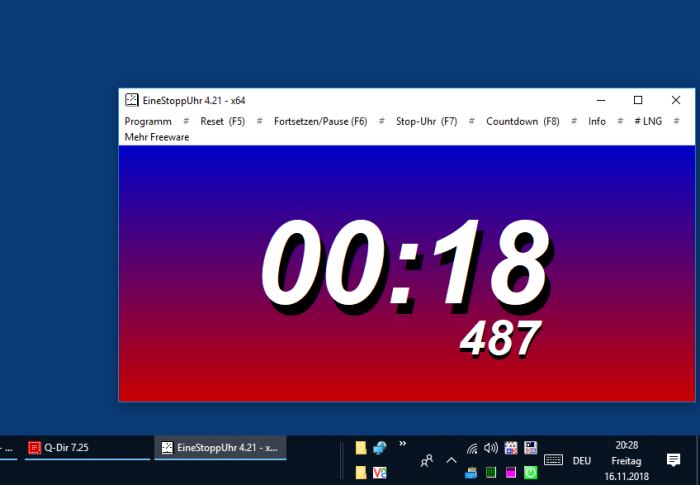Click the dark window tray icon

coord(531,448)
